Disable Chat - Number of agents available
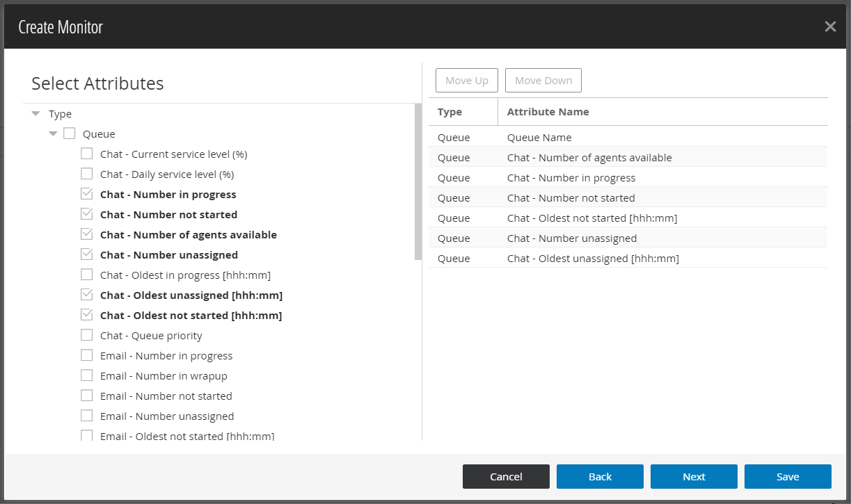The height and width of the screenshot is (504, 851). coord(86,234)
